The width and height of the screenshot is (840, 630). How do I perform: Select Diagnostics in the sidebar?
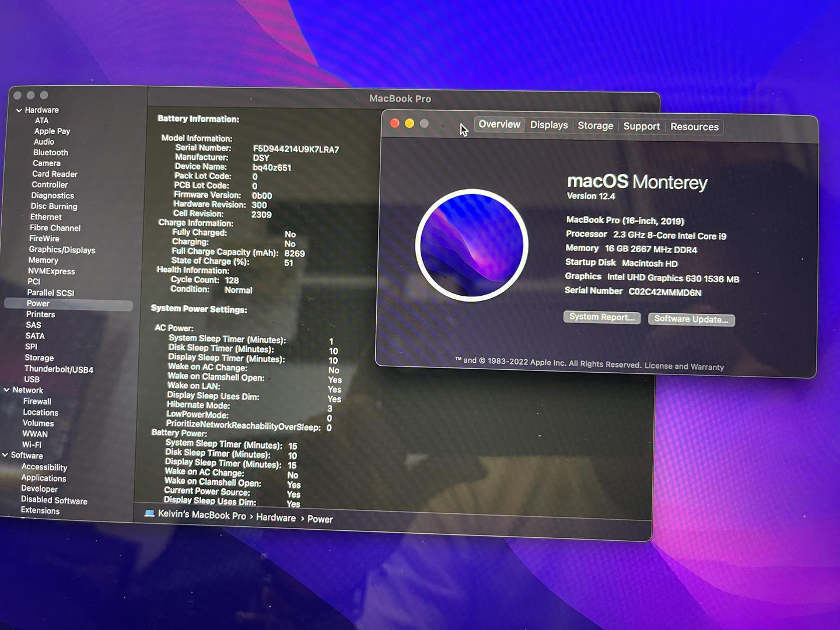(x=52, y=195)
